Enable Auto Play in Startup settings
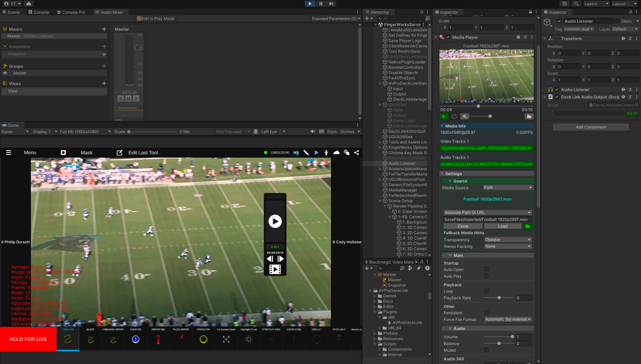The image size is (641, 364). click(x=486, y=276)
